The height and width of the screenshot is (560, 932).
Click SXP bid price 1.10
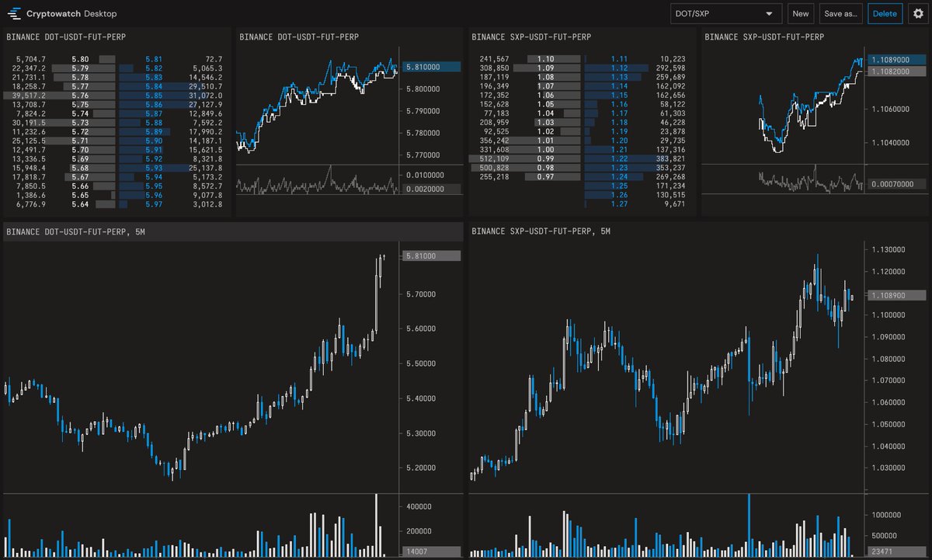[545, 59]
